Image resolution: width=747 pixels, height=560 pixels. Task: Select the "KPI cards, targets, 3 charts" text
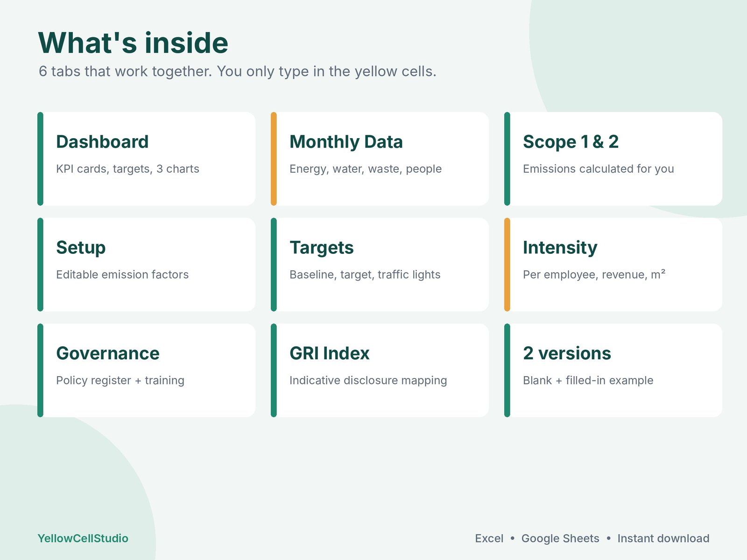click(127, 169)
